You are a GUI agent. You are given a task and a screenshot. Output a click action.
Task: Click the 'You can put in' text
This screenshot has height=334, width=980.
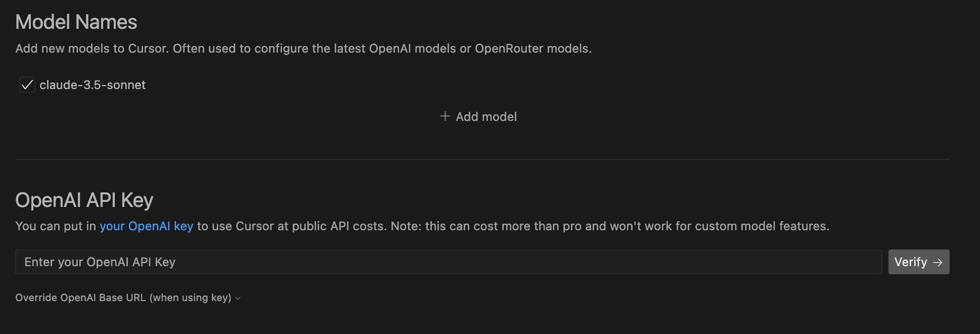[x=56, y=226]
